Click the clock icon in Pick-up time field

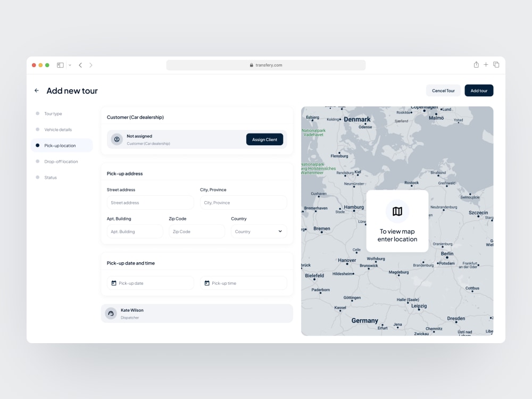[x=207, y=283]
